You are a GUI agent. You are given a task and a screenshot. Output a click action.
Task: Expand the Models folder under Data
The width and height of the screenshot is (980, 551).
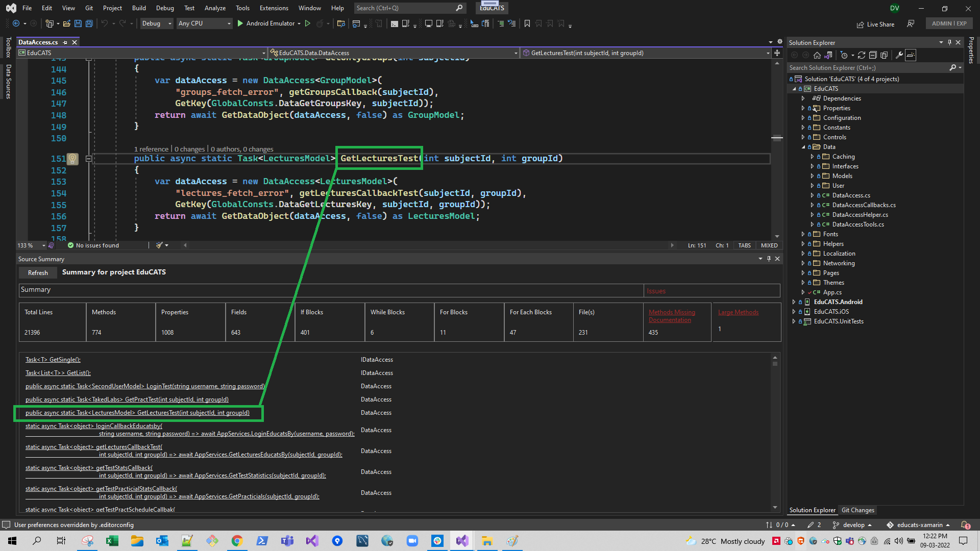pos(813,176)
